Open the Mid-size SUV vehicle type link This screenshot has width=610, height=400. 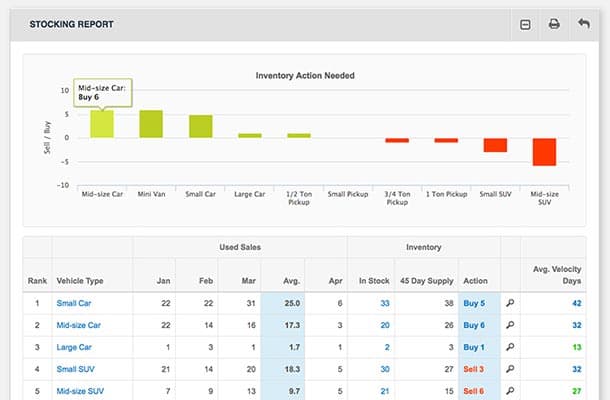(80, 391)
